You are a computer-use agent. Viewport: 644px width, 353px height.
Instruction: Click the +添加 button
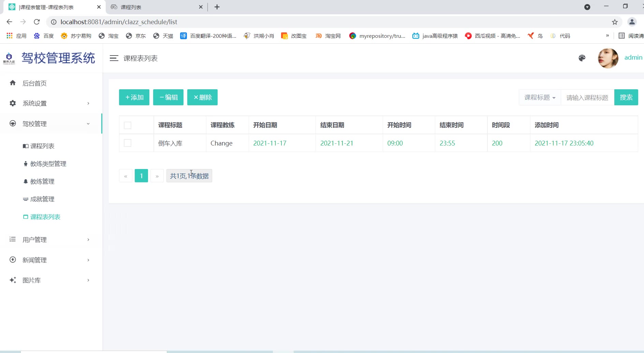pos(134,97)
